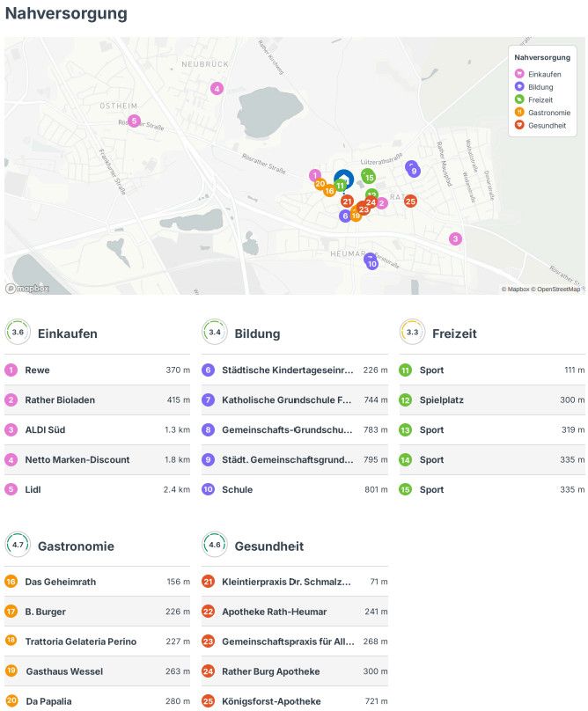
Task: Click purple map marker 10 in Heumar
Action: [x=372, y=263]
